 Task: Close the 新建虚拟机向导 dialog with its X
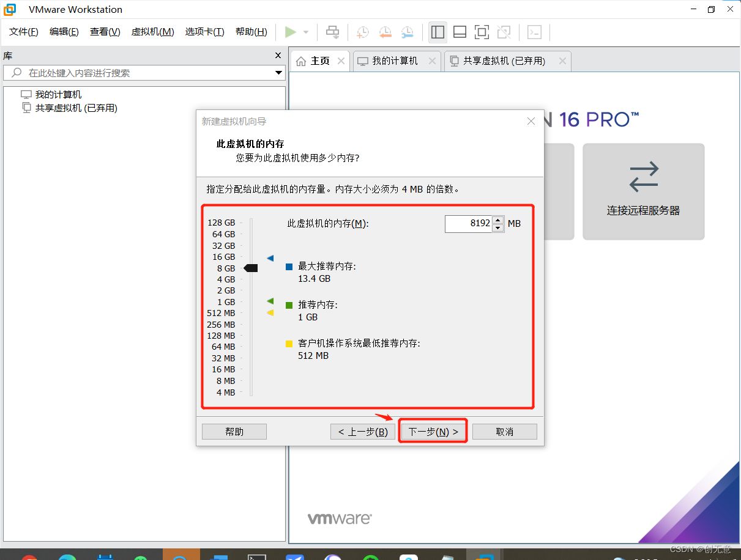point(531,122)
